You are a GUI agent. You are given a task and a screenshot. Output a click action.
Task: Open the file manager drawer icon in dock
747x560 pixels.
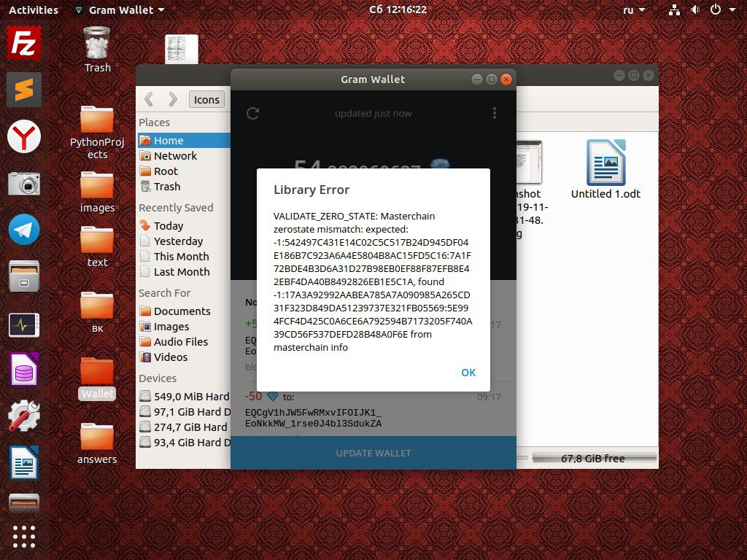(24, 276)
